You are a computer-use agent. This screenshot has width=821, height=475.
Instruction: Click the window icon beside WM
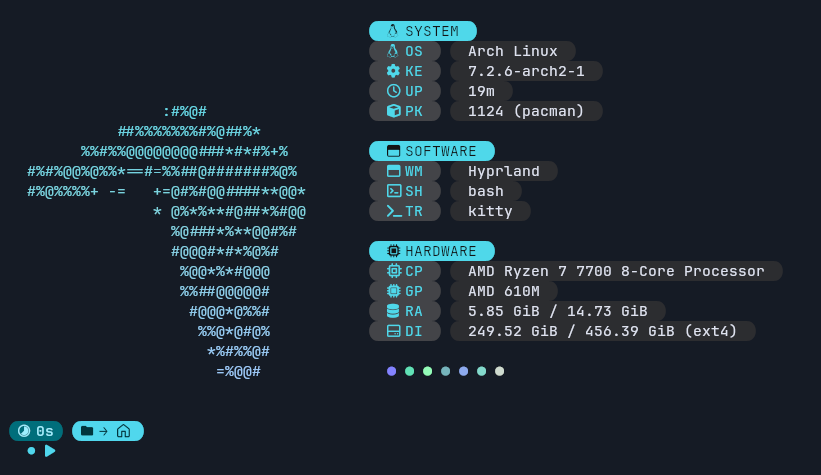pyautogui.click(x=393, y=171)
